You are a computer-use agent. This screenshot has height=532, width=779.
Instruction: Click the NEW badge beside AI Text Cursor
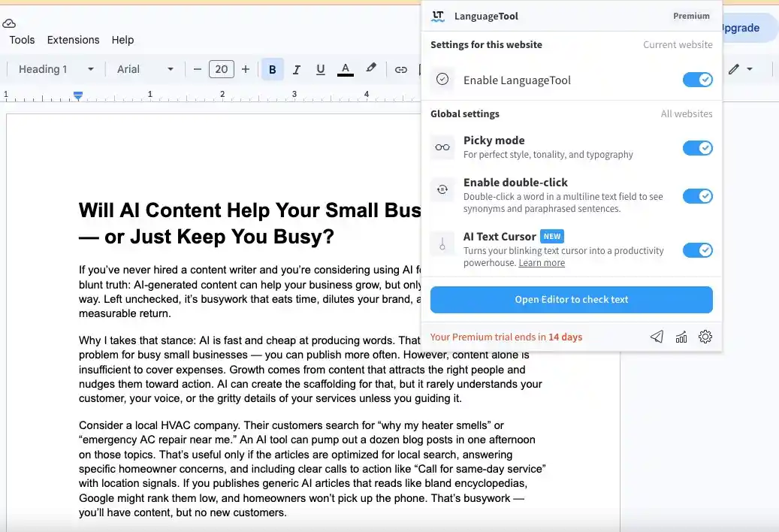click(552, 237)
